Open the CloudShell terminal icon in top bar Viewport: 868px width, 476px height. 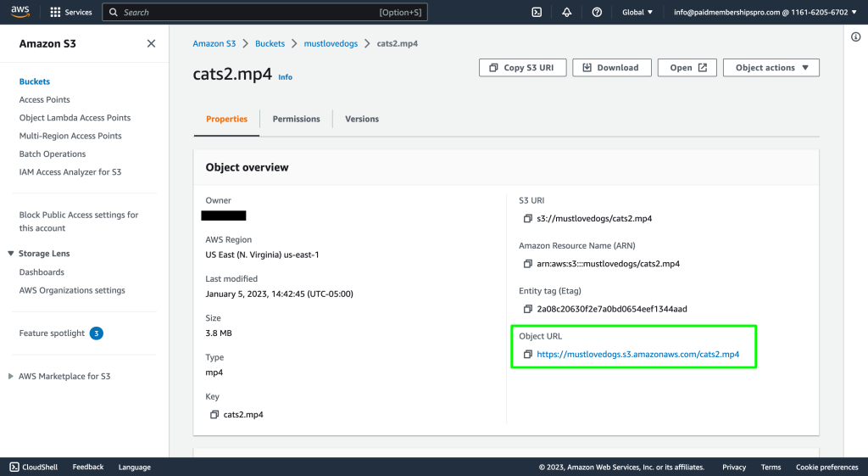(537, 12)
